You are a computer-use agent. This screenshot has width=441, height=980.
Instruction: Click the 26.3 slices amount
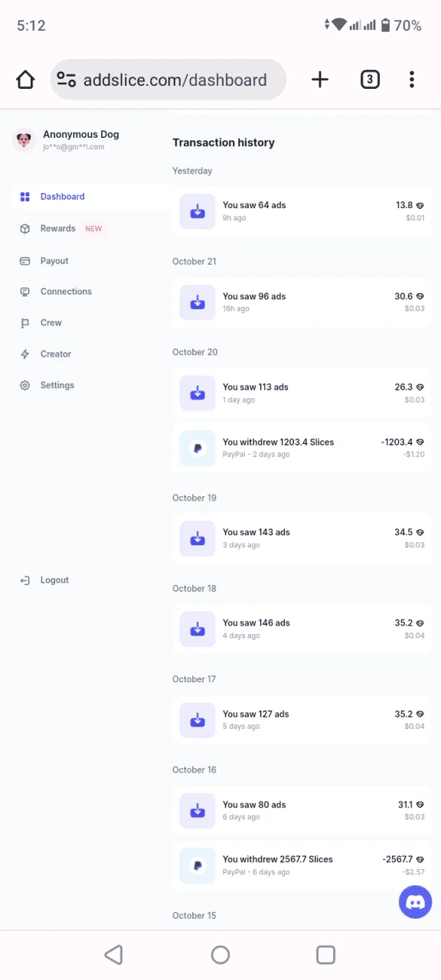[403, 387]
